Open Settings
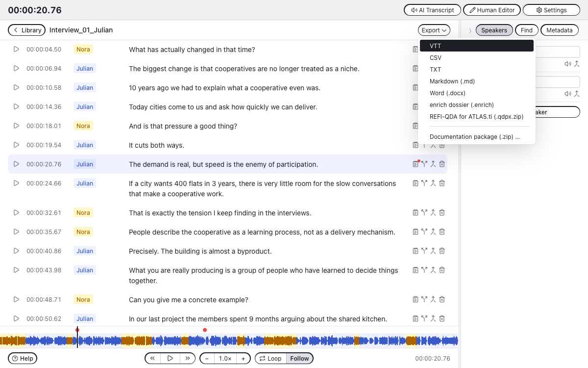Viewport: 588px width, 368px height. pos(551,10)
